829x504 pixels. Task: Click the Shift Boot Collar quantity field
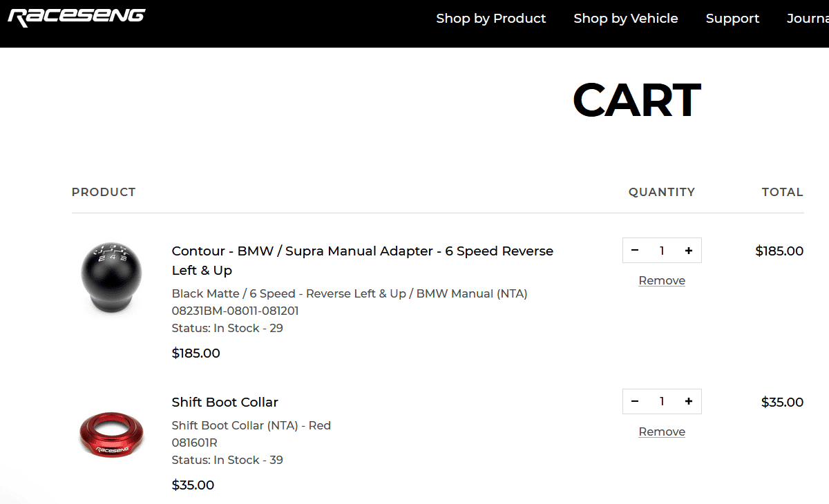(x=662, y=402)
